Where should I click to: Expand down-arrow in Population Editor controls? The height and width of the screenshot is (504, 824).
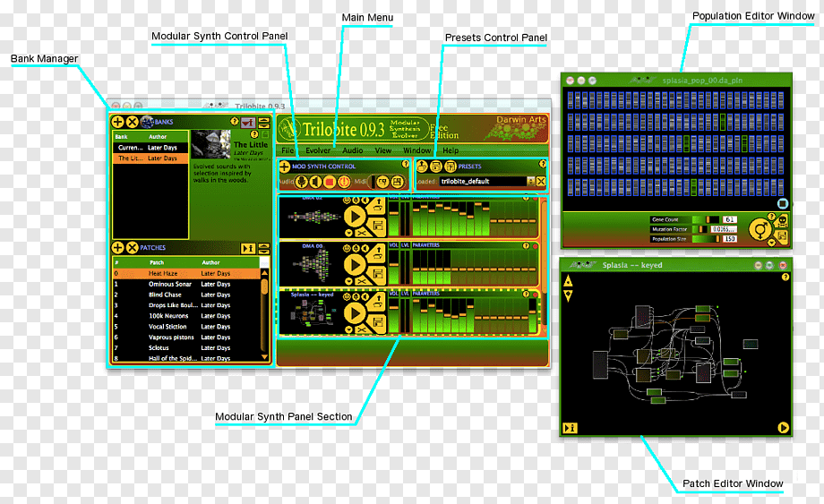pyautogui.click(x=771, y=243)
